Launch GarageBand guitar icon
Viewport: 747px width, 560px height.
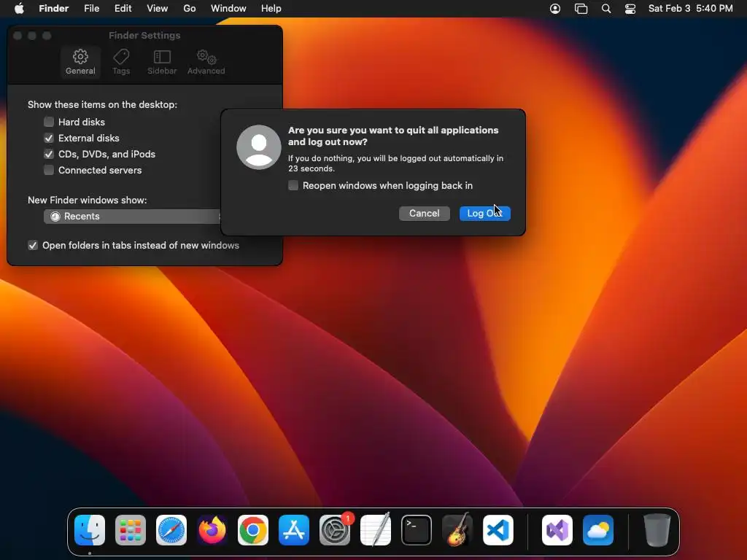click(457, 530)
